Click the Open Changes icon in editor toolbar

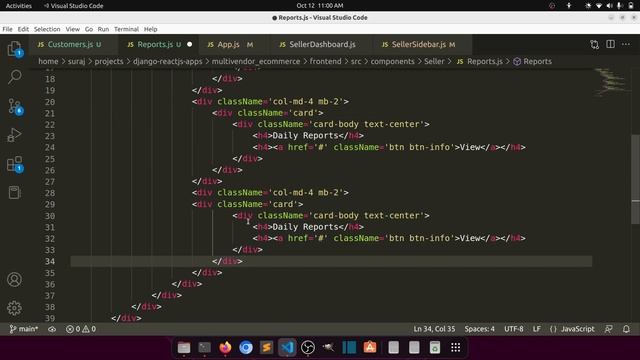[x=594, y=44]
